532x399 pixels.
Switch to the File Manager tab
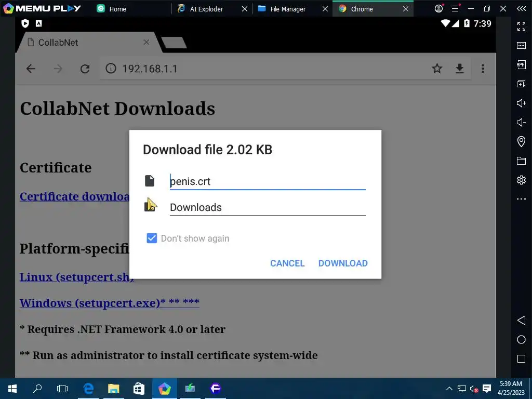288,9
